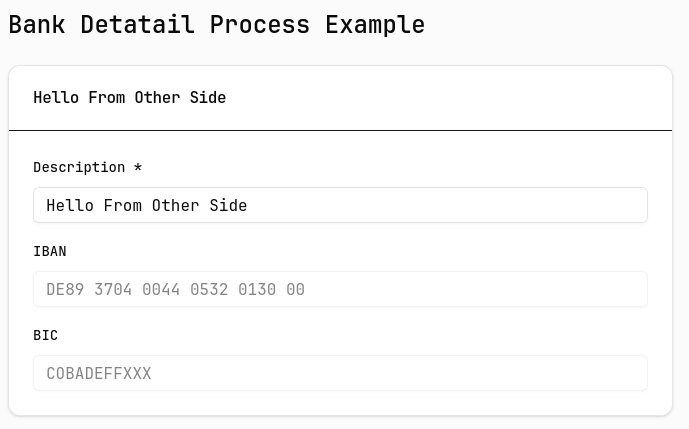Click the word Bank in page heading

(37, 24)
